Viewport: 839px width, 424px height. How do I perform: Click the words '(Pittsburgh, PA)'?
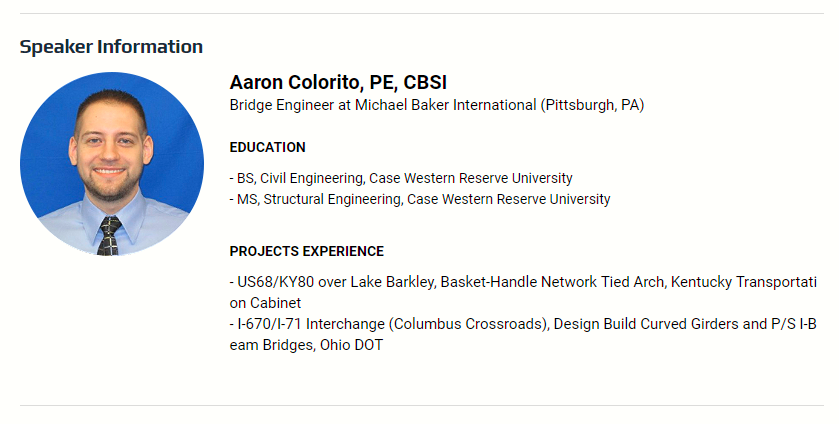tap(592, 105)
